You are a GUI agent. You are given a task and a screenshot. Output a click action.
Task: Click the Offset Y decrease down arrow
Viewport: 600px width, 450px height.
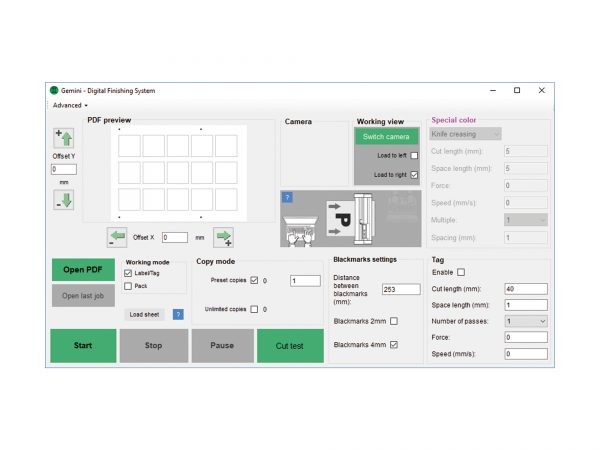[63, 199]
